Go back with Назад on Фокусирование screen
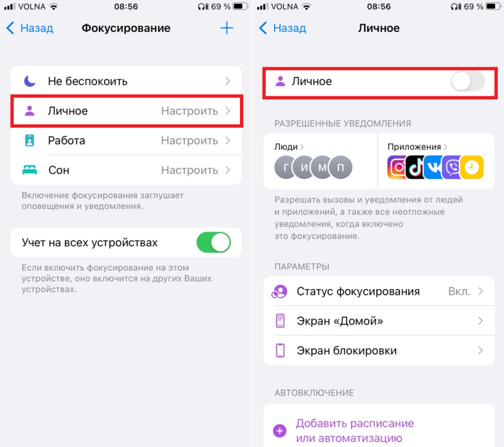Screen dimensions: 504x447 pos(30,28)
